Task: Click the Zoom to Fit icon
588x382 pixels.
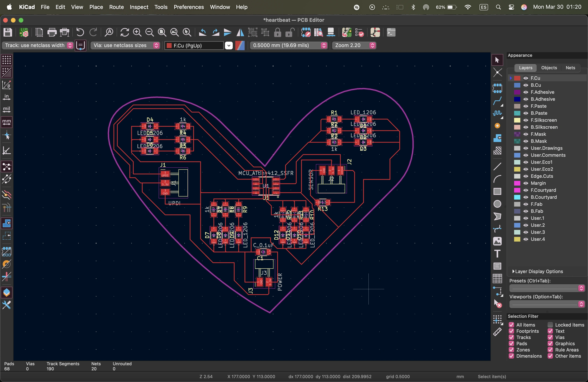Action: 162,32
